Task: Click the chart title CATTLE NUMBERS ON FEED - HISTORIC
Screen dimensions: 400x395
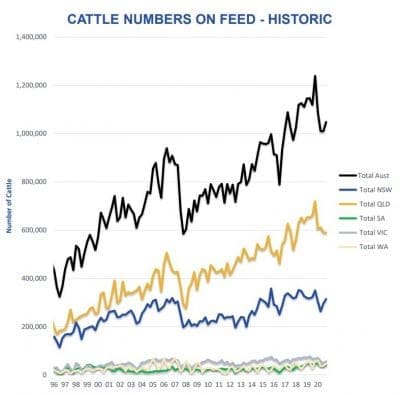Action: 200,19
